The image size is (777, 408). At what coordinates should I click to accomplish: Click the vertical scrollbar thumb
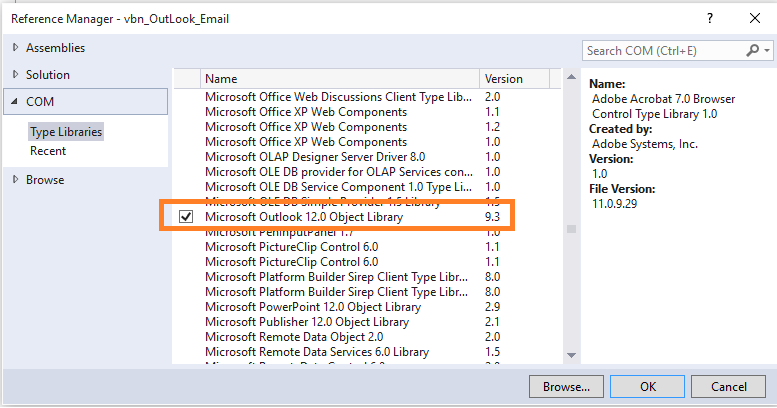coord(571,229)
